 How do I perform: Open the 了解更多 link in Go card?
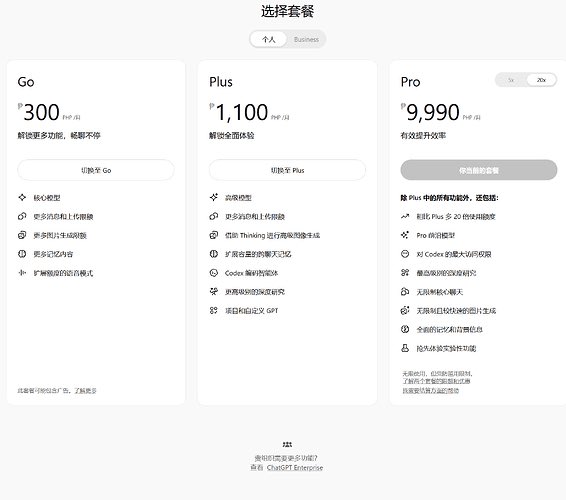coord(86,391)
